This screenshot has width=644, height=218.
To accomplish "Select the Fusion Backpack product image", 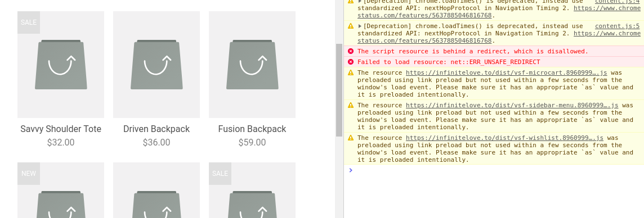I will (x=252, y=65).
